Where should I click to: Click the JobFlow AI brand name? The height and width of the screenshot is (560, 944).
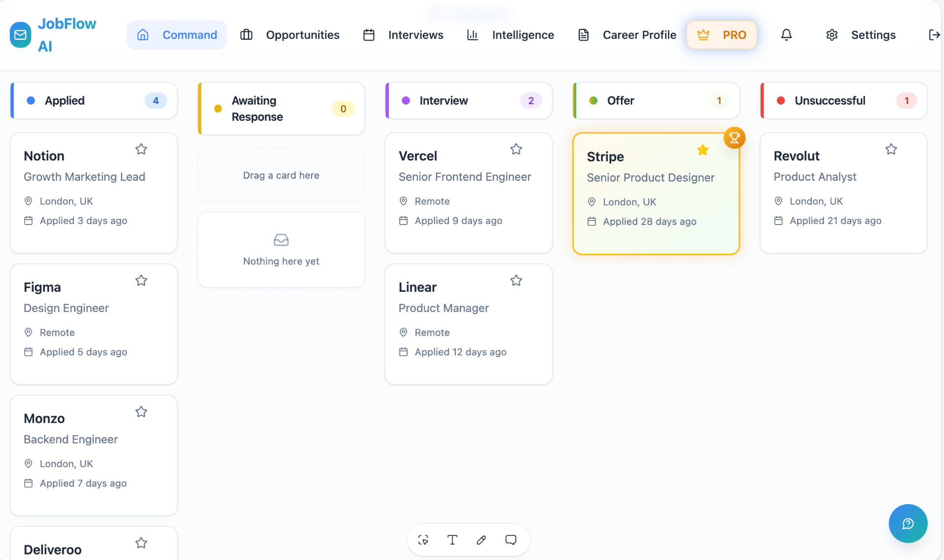point(67,35)
